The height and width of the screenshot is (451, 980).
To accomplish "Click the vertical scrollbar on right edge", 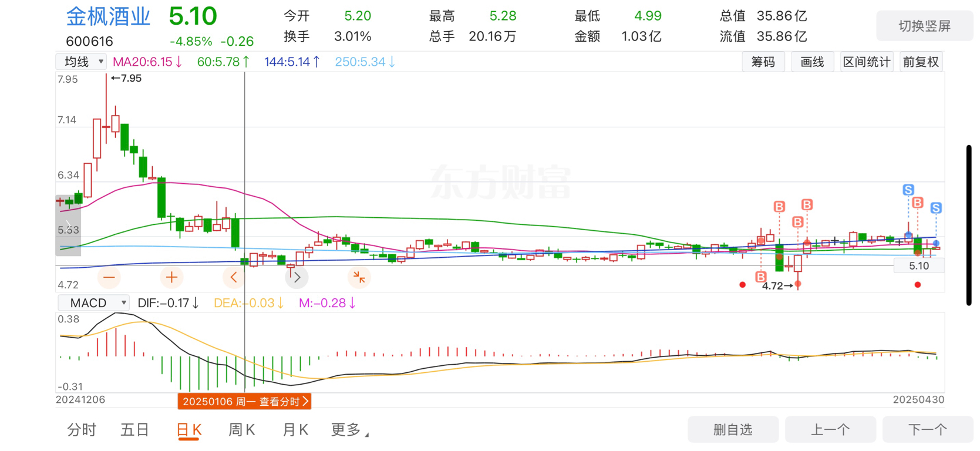I will click(x=969, y=225).
